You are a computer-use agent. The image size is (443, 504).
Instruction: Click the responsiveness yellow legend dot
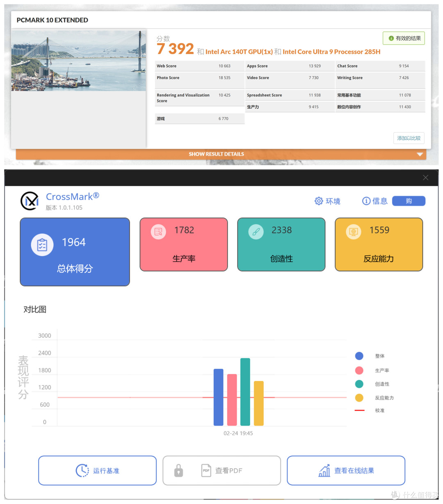359,398
